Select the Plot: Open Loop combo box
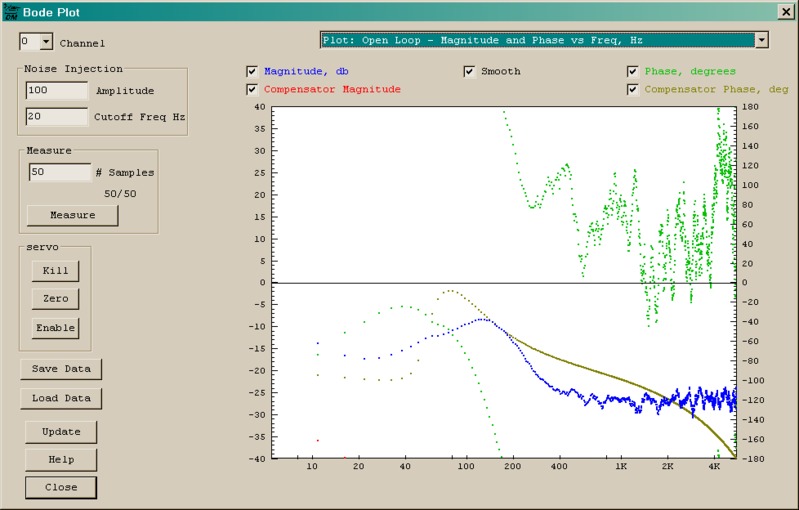This screenshot has height=510, width=799. [x=536, y=40]
